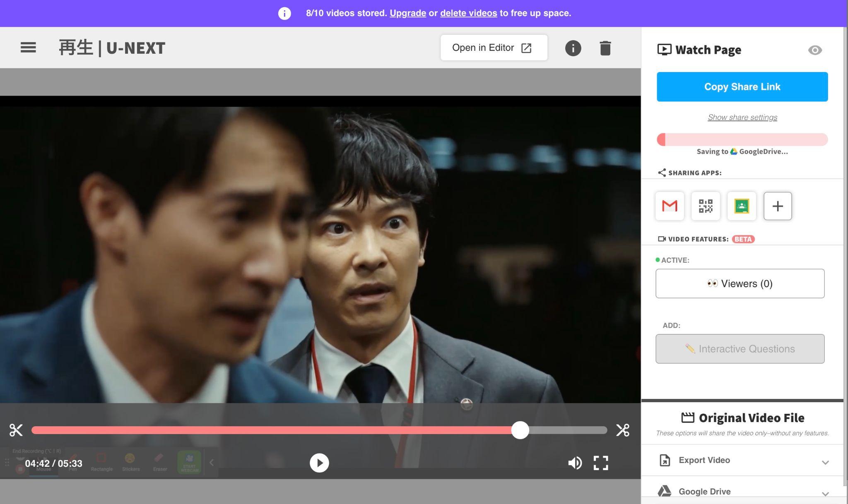Screen dimensions: 848x504
Task: Click the 04:42 / 05:33 time display
Action: [54, 463]
